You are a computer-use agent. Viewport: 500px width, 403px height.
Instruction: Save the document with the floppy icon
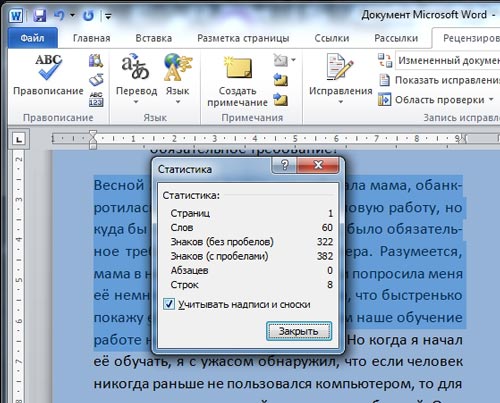click(x=40, y=15)
